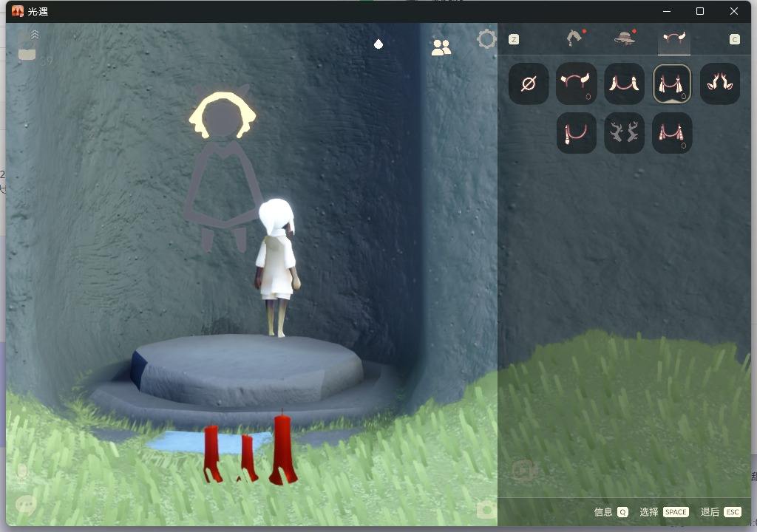Select the highlighted tassel horn accessory
This screenshot has width=757, height=532.
coord(672,83)
